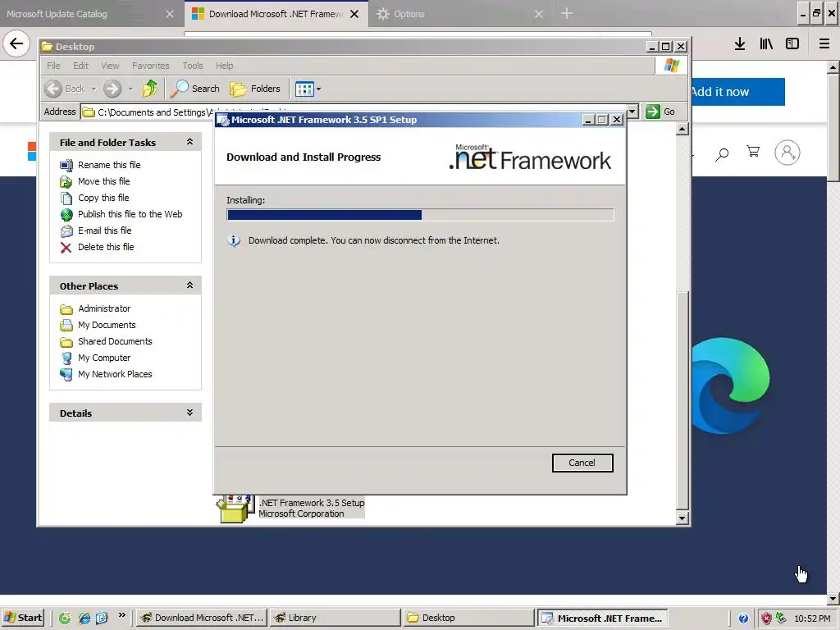840x630 pixels.
Task: Launch Internet Explorer from Quick Launch
Action: click(84, 618)
